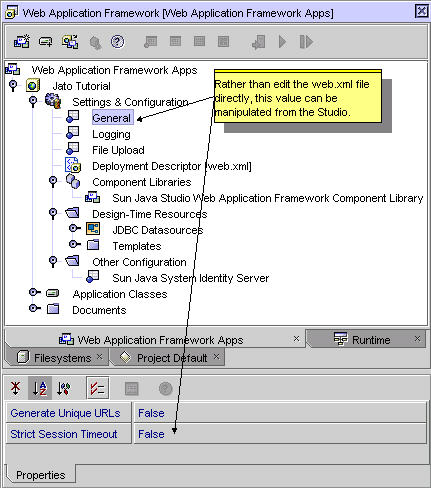Viewport: 431px width, 488px height.
Task: Select the Properties tab at bottom
Action: pyautogui.click(x=40, y=475)
